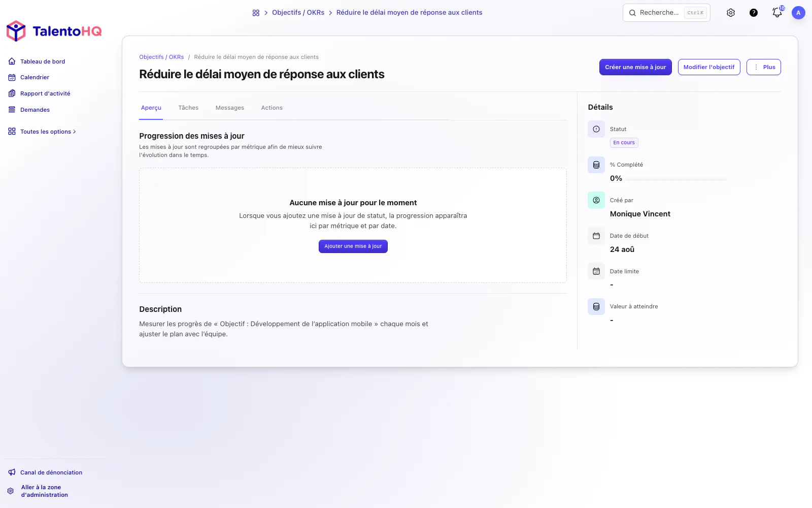
Task: Go to Aller à la zone d'administration
Action: point(45,491)
